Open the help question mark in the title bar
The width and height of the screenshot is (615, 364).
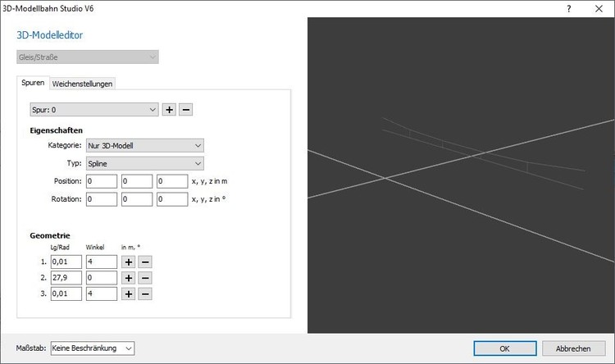point(569,9)
